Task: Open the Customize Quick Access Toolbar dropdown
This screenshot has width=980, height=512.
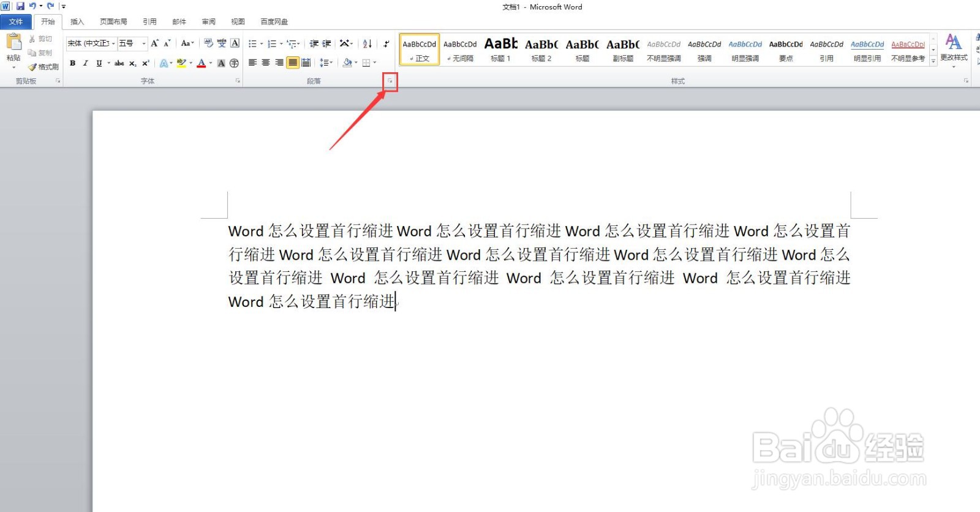Action: (63, 6)
